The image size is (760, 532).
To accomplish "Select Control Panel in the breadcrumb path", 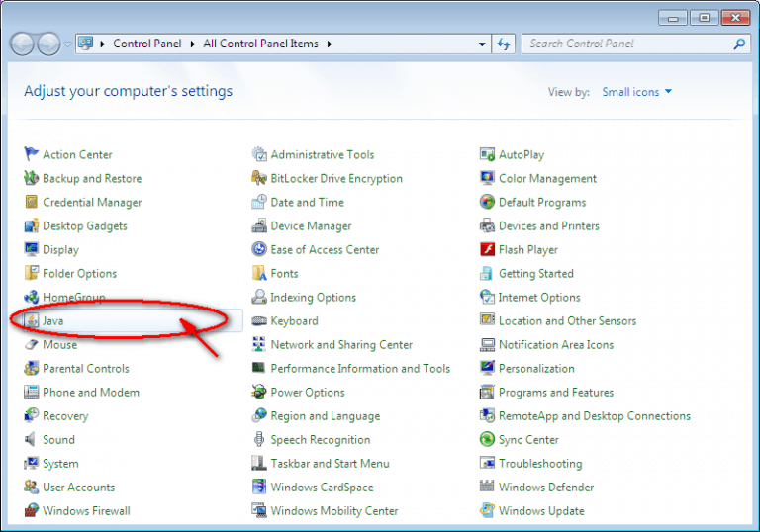I will [146, 44].
